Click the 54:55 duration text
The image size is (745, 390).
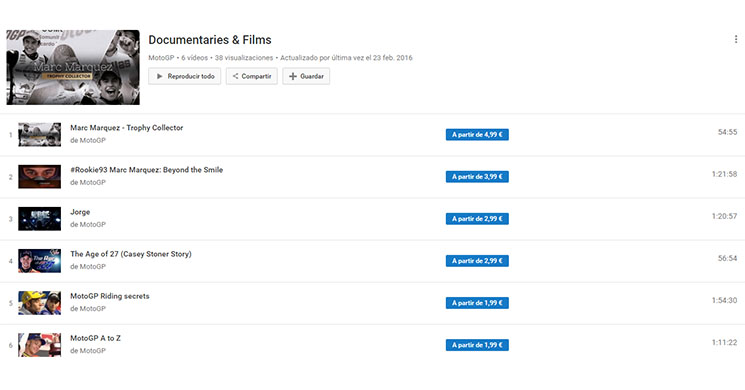(x=727, y=132)
